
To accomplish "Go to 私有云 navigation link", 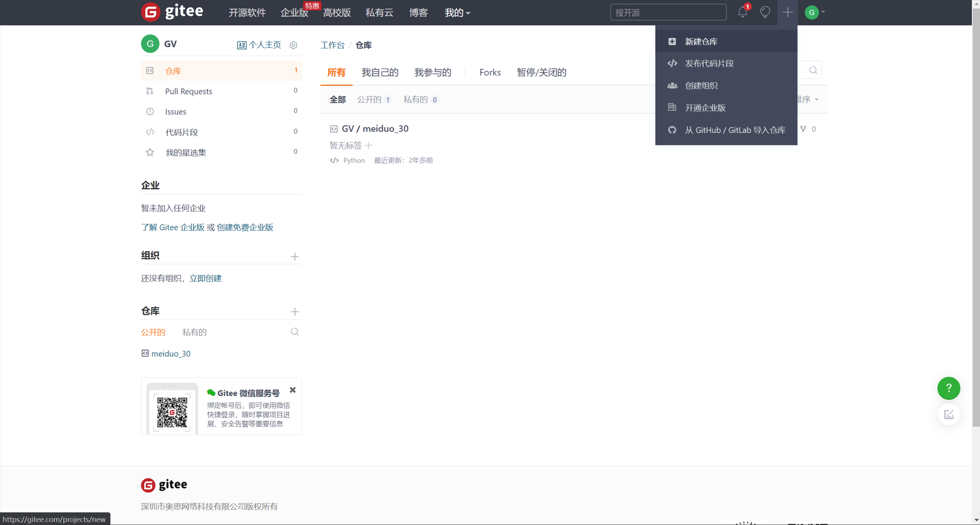I will coord(379,13).
